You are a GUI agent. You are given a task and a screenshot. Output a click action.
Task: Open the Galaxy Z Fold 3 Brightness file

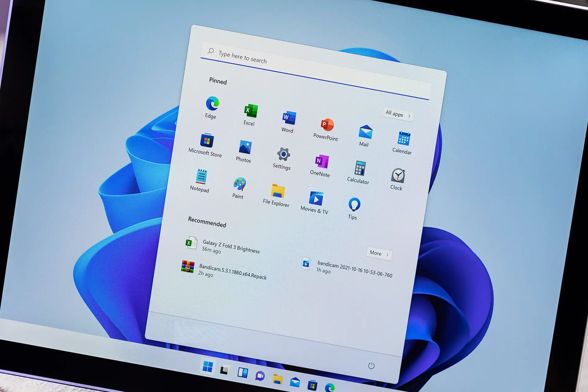[x=222, y=245]
